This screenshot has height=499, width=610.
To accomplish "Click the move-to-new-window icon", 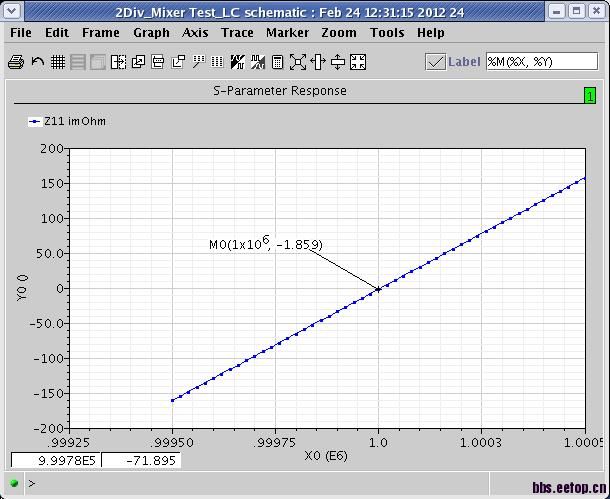I will click(178, 62).
